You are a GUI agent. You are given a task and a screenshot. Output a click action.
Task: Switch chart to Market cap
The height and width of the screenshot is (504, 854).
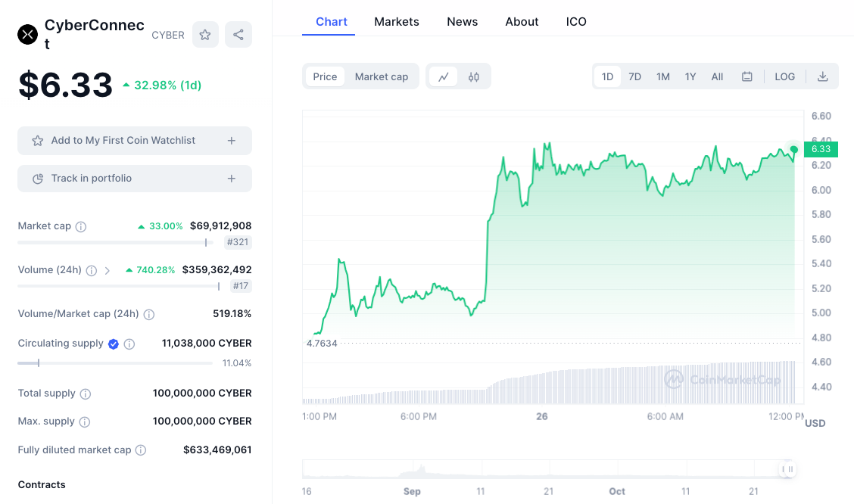[x=382, y=76]
